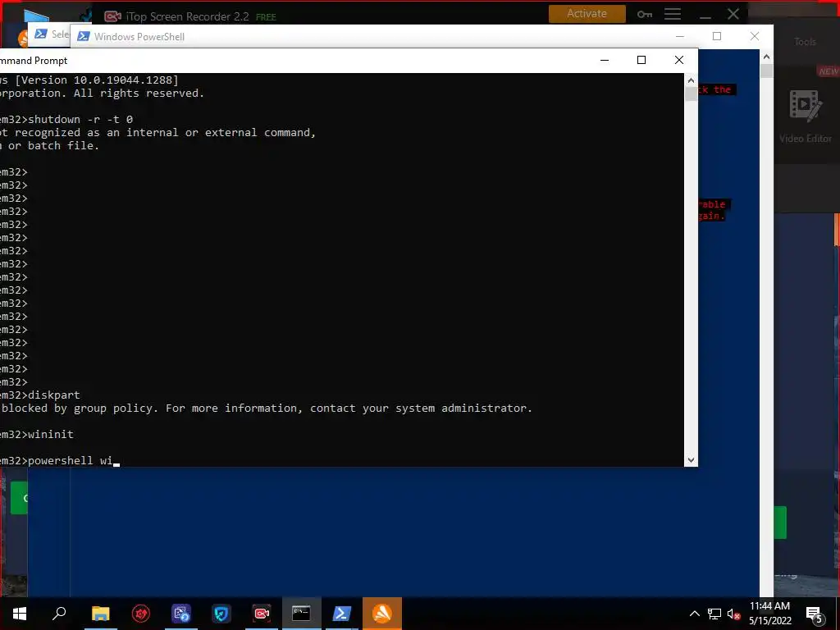
Task: Click Command Prompt scrollbar down arrow
Action: pyautogui.click(x=691, y=459)
